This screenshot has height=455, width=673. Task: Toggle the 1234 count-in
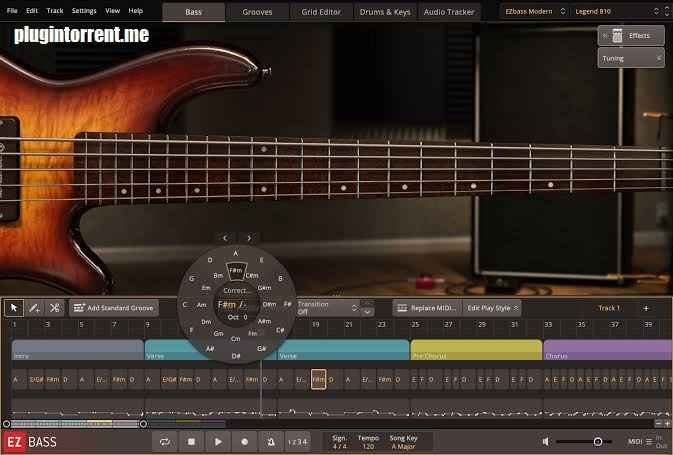[x=297, y=441]
